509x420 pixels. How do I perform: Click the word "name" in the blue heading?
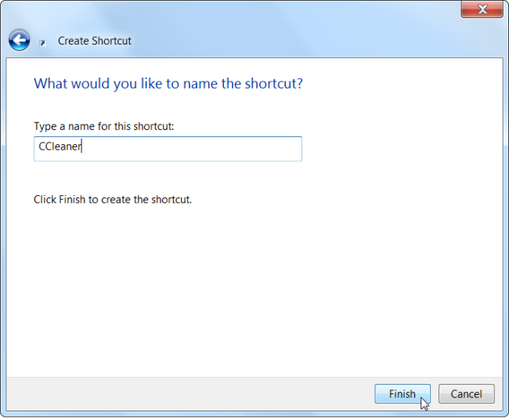click(x=200, y=83)
